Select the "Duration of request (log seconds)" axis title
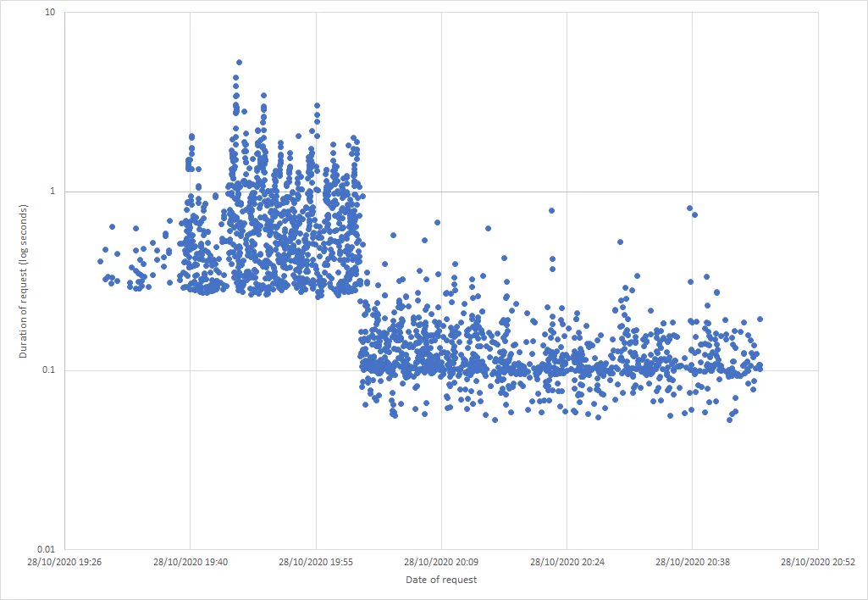This screenshot has height=600, width=868. [x=23, y=281]
